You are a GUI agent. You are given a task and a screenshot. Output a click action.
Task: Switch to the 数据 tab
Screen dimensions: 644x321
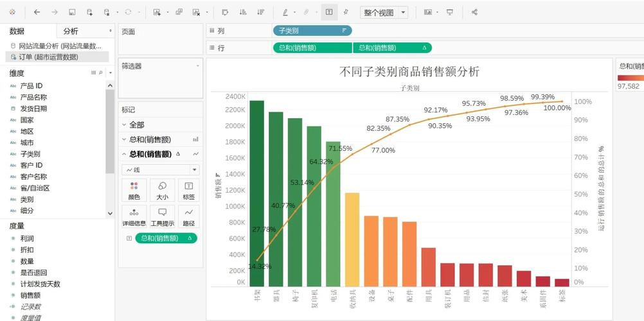coord(17,31)
